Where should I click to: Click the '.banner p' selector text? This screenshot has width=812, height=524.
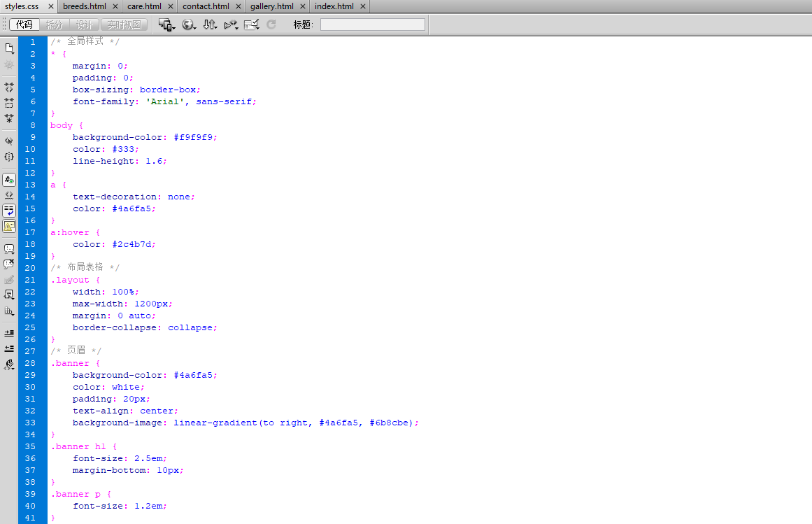pyautogui.click(x=75, y=494)
